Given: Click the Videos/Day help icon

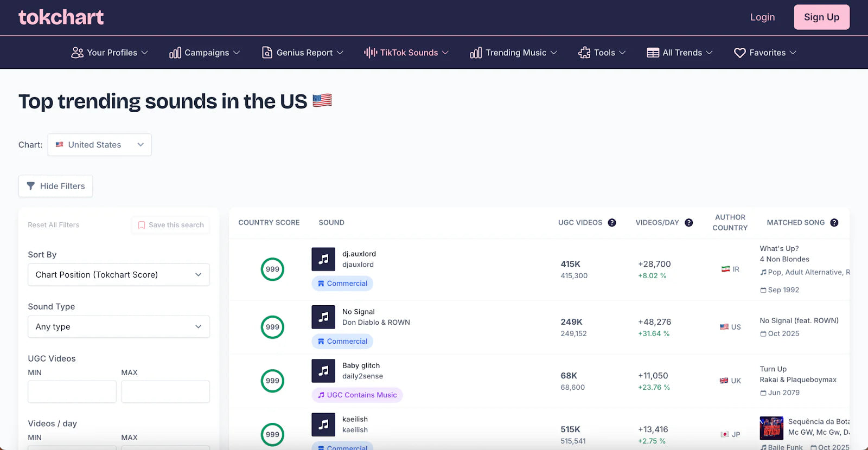Looking at the screenshot, I should [688, 223].
